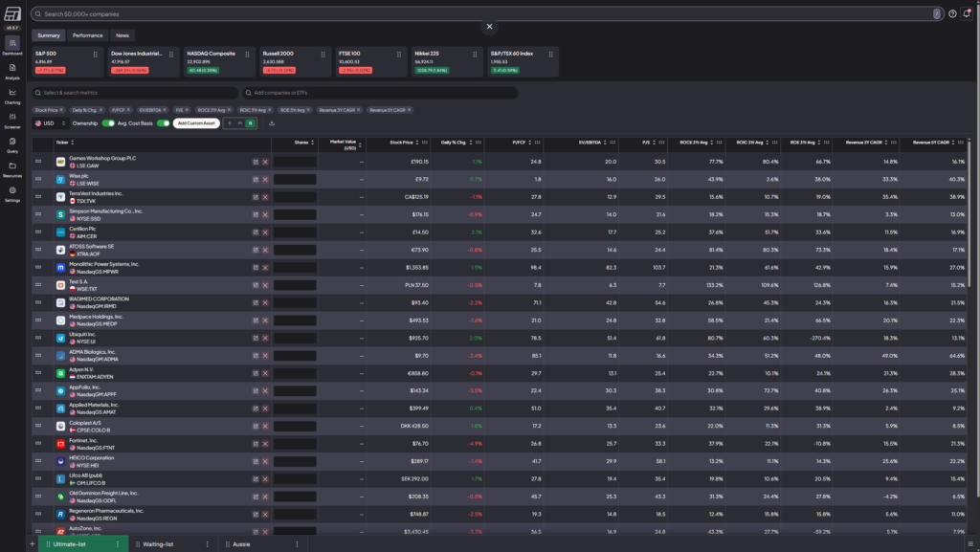
Task: Remove the Wise plc row
Action: click(x=265, y=179)
